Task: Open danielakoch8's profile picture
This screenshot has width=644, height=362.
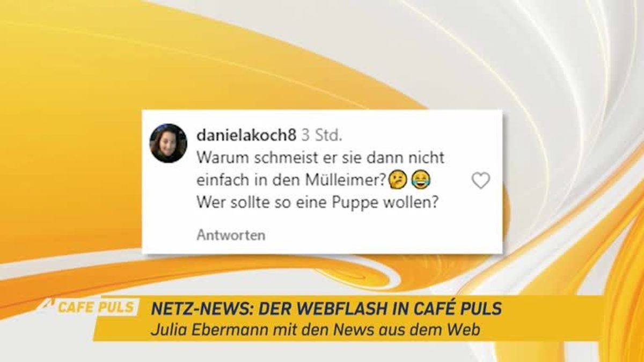Action: (x=168, y=143)
